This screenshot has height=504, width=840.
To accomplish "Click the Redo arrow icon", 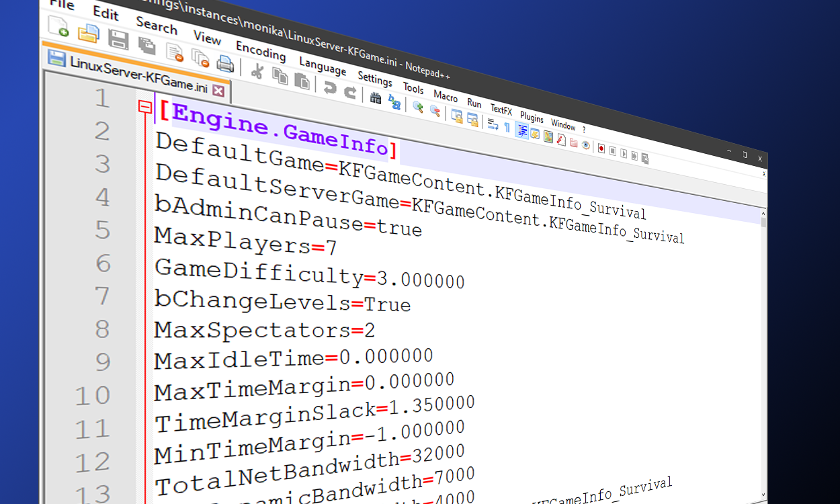I will click(350, 92).
